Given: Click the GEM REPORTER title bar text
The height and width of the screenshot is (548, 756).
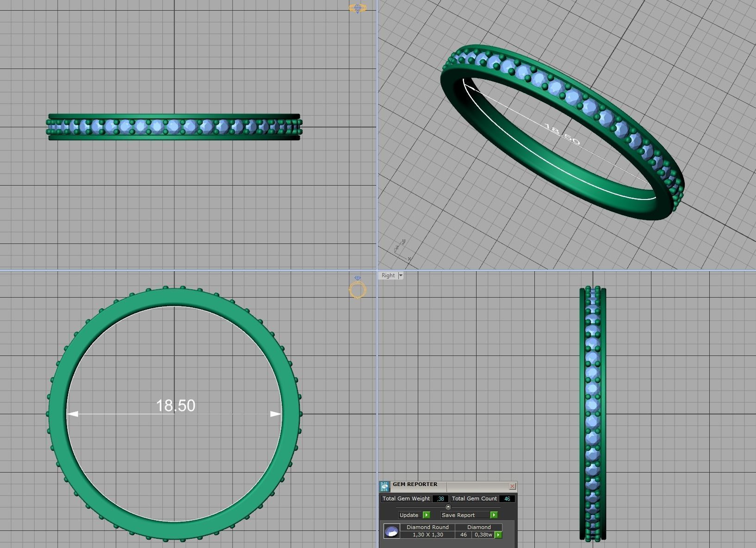Looking at the screenshot, I should point(415,484).
